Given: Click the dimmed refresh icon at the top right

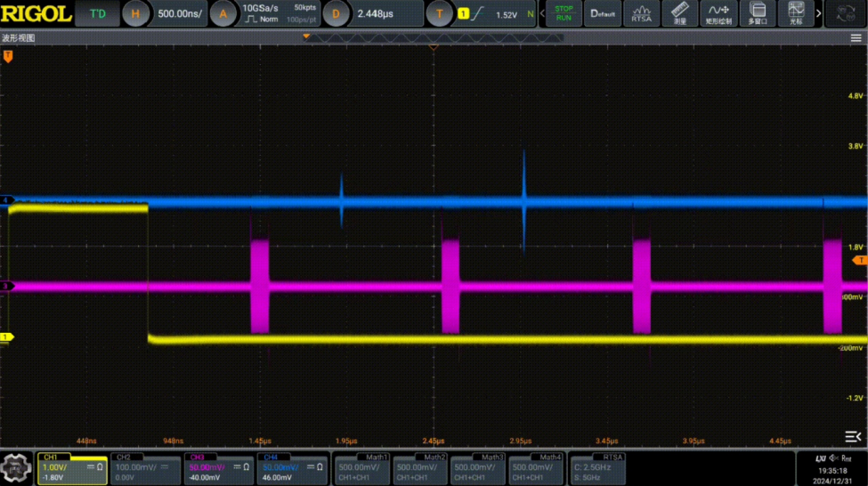Looking at the screenshot, I should [x=846, y=14].
